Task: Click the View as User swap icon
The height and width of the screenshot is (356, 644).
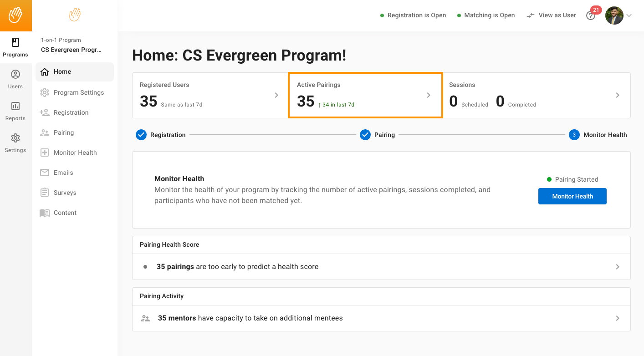Action: point(531,15)
